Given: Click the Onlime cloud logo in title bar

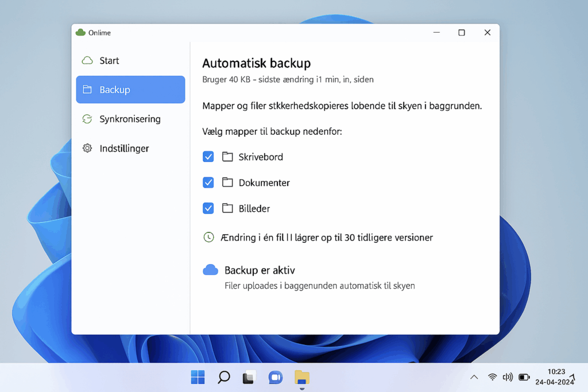Looking at the screenshot, I should (80, 33).
